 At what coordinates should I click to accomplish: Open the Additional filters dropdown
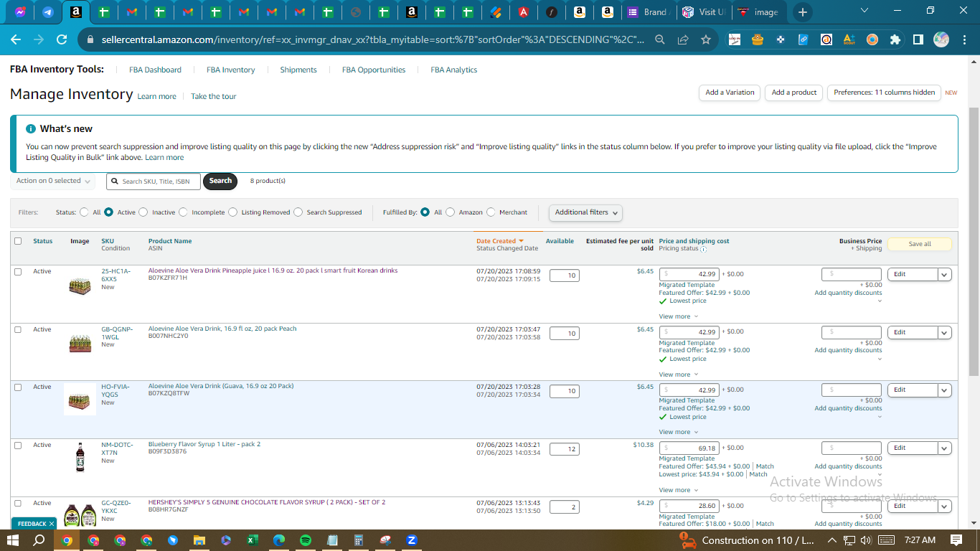pyautogui.click(x=585, y=212)
